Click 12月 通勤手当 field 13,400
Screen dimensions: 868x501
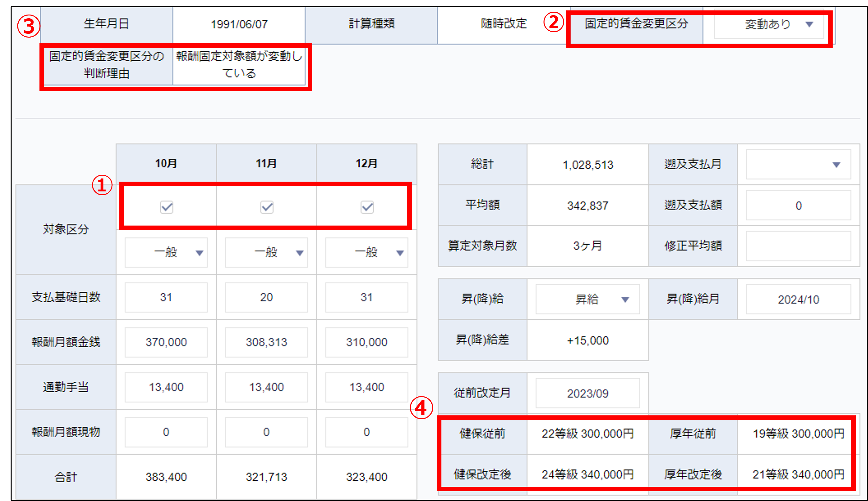pos(367,387)
